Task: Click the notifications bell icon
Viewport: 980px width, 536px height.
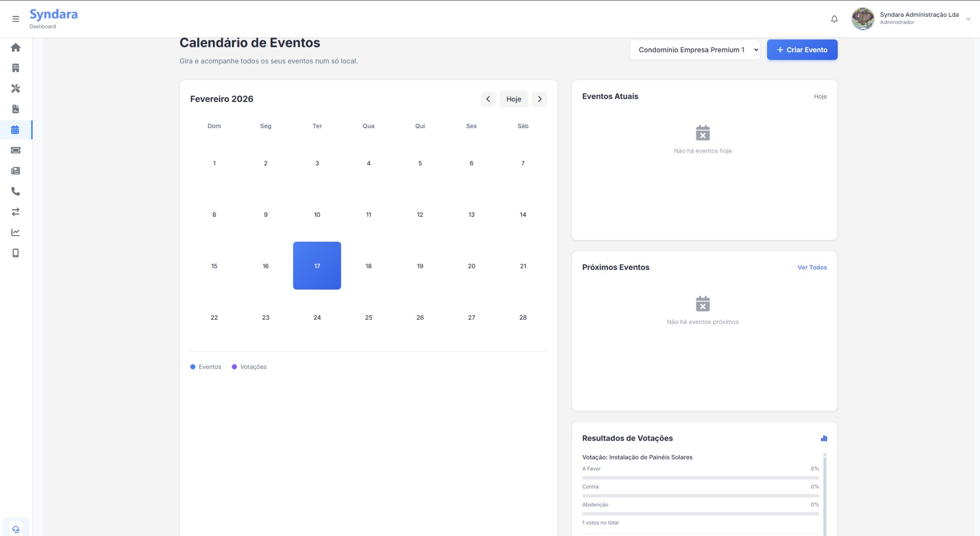Action: coord(835,19)
